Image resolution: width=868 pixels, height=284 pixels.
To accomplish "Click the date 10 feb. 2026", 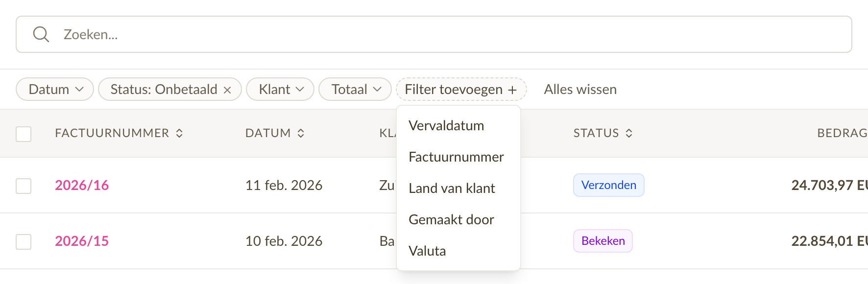I will pyautogui.click(x=284, y=241).
